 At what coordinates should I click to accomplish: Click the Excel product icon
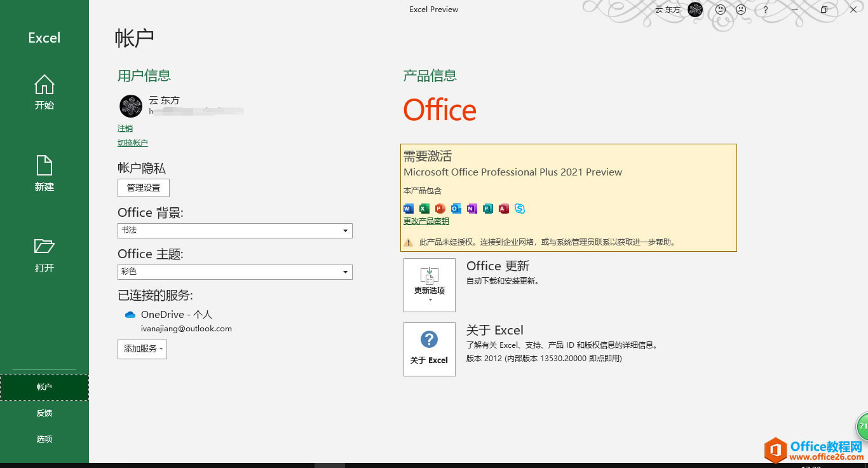(x=423, y=209)
